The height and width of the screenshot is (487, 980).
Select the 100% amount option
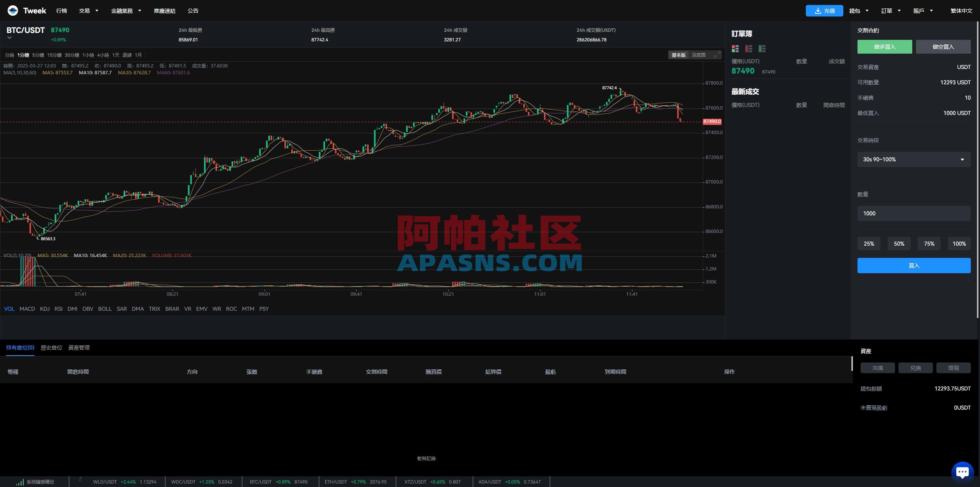[x=959, y=243]
